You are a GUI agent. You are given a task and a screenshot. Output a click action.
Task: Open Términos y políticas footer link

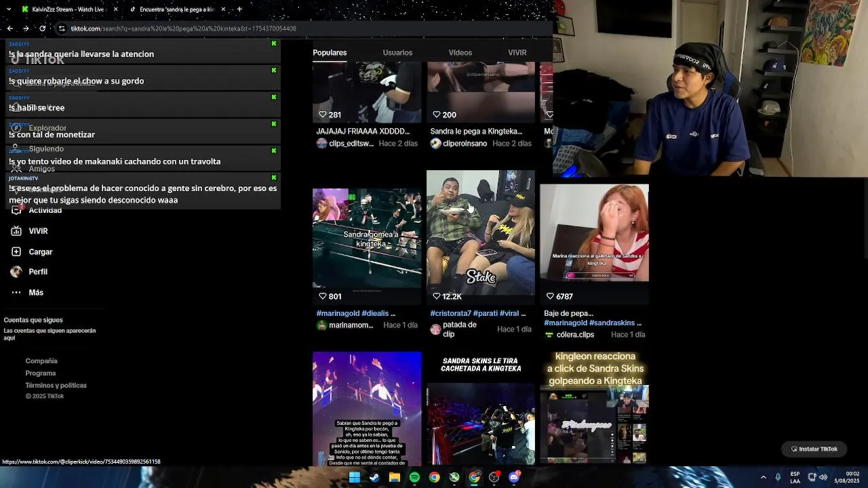coord(56,386)
